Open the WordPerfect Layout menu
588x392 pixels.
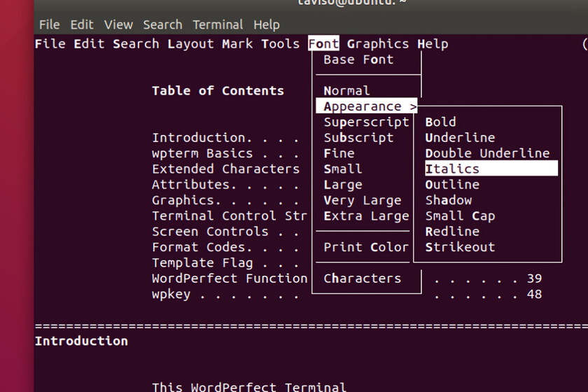190,44
